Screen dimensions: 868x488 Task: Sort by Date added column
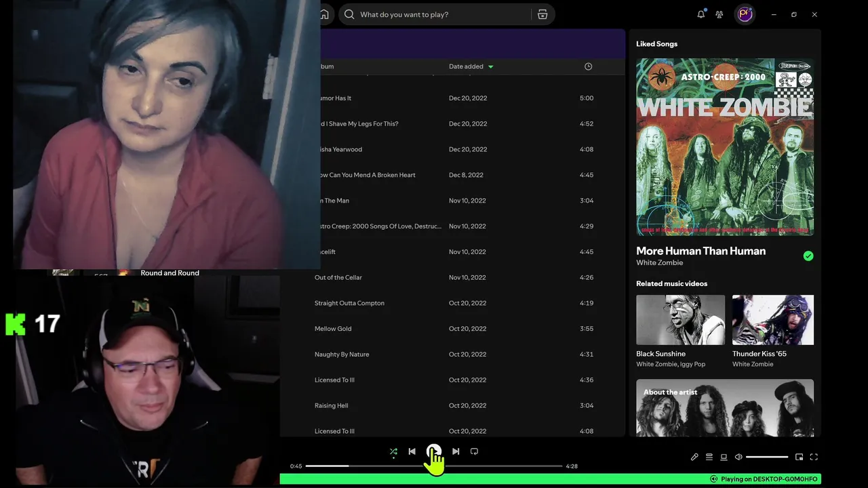pyautogui.click(x=466, y=66)
